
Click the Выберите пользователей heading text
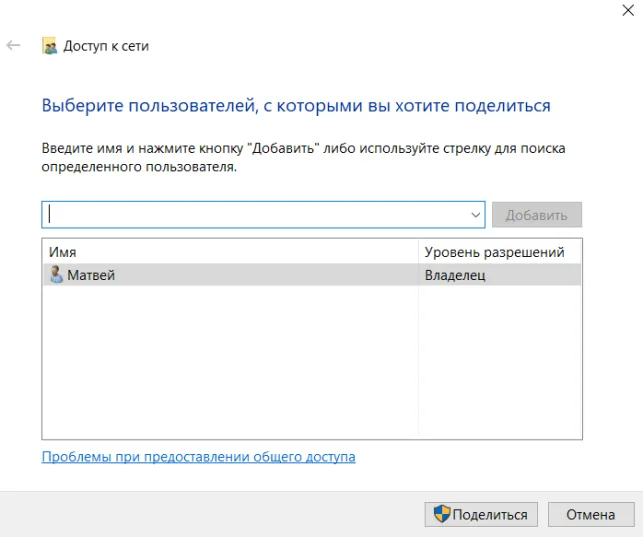point(296,105)
